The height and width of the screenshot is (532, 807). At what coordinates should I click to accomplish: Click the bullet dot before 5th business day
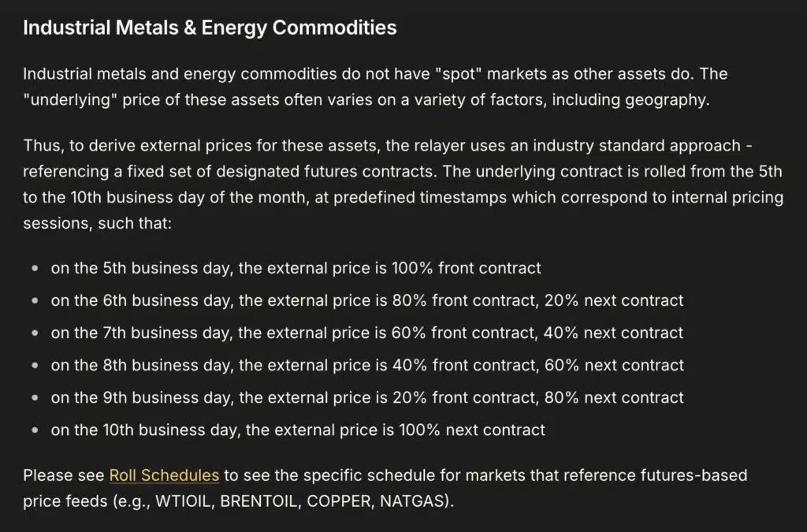point(35,269)
